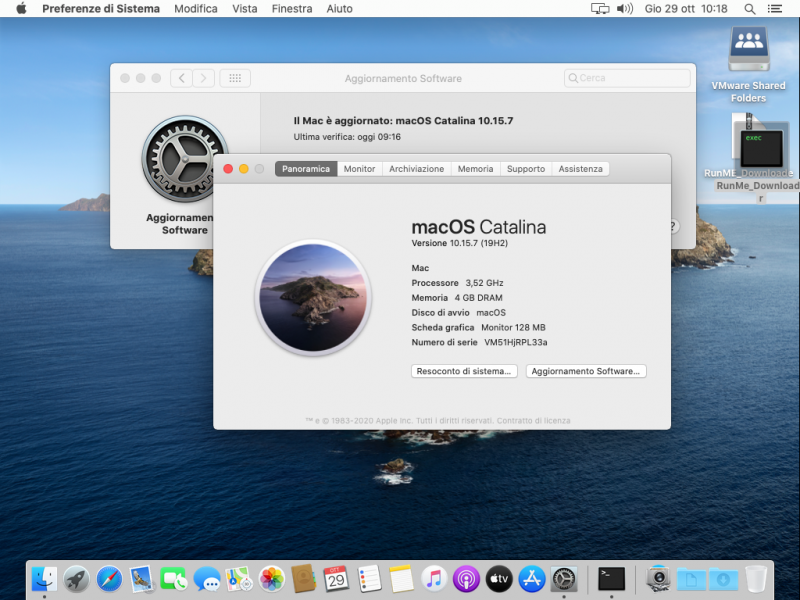The width and height of the screenshot is (800, 600).
Task: Go back in System Preferences window
Action: tap(182, 78)
